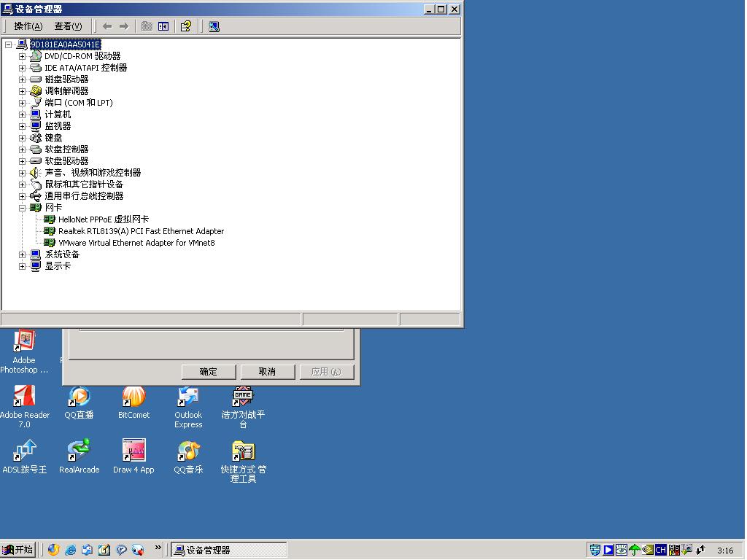Image resolution: width=747 pixels, height=560 pixels.
Task: Click the 调制解调器 modem icon
Action: point(36,91)
